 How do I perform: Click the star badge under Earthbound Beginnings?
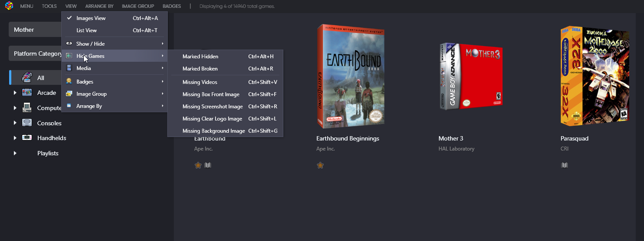[x=320, y=165]
